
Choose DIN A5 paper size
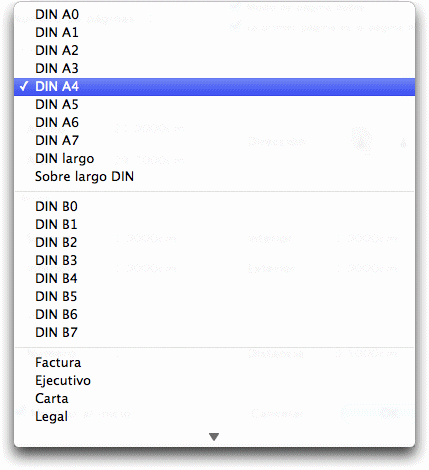[214, 105]
